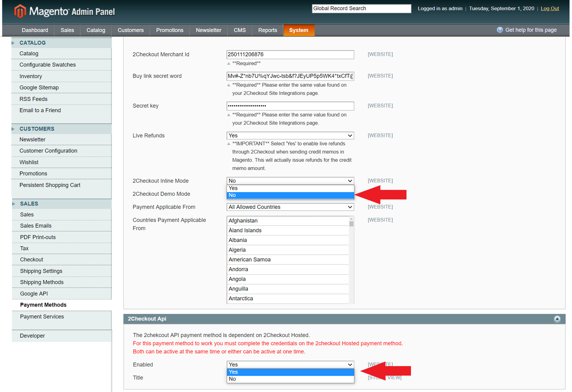572x392 pixels.
Task: Click the countries list scrollbar thumb
Action: point(352,224)
